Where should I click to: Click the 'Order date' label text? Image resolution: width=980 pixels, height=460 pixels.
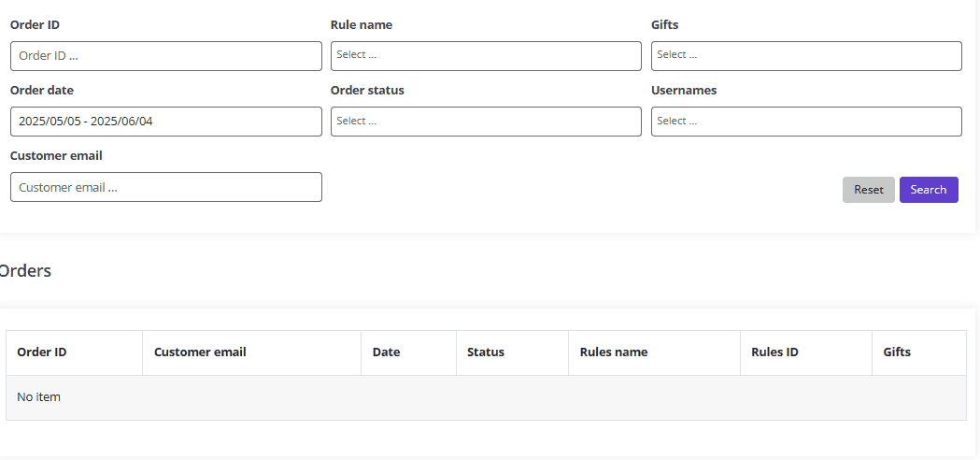(42, 91)
